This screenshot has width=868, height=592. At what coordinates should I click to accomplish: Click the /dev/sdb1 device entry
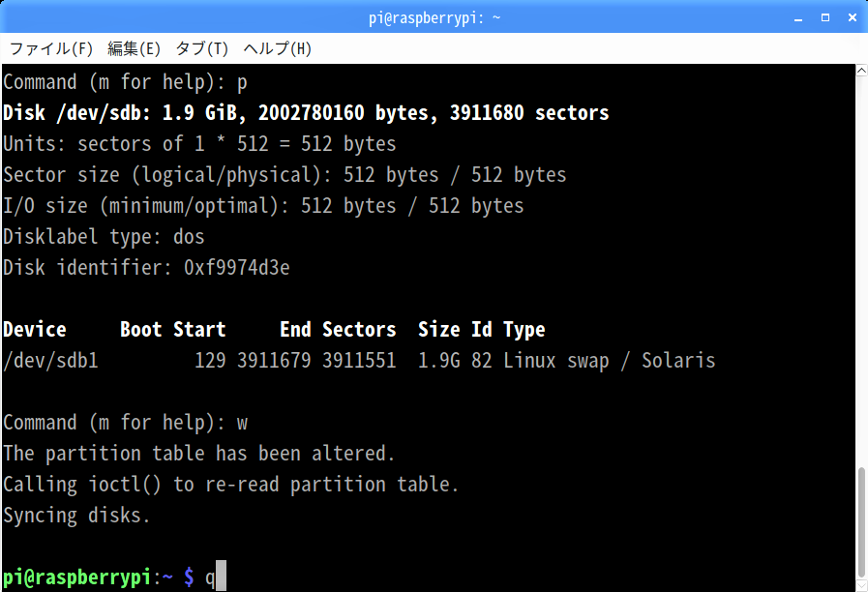coord(50,361)
